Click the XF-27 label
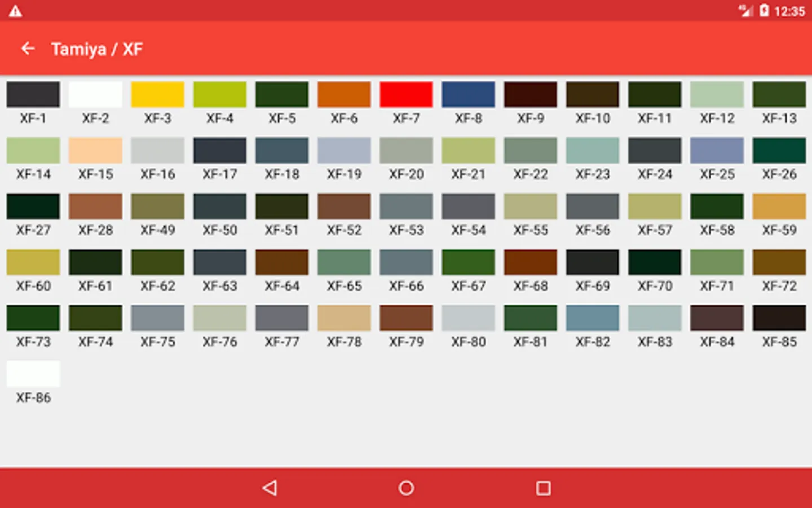Image resolution: width=812 pixels, height=508 pixels. pos(33,230)
